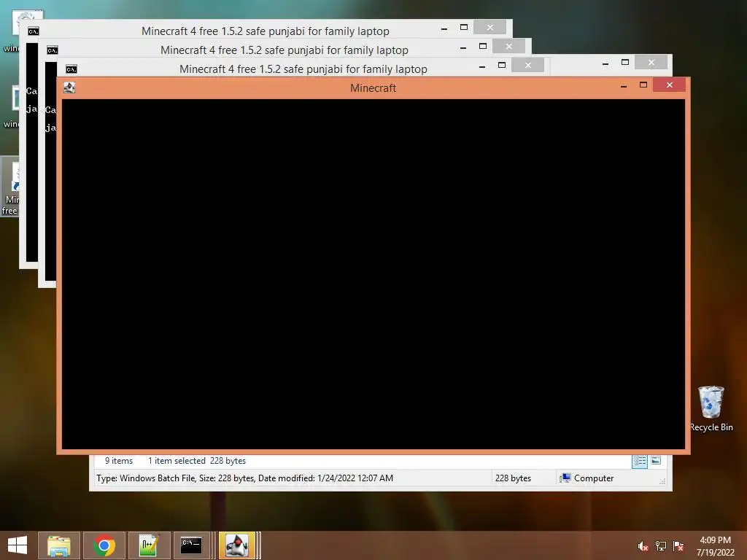
Task: Open File Explorer from the taskbar
Action: (x=58, y=545)
